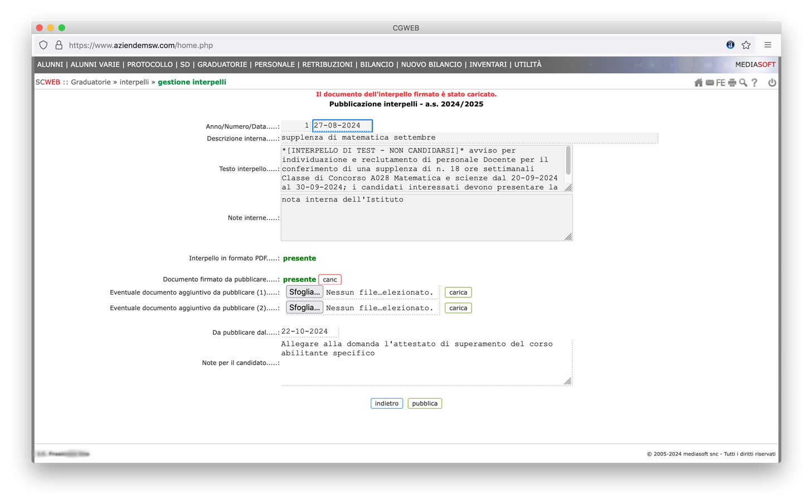Bookmark this page with the star icon
Image resolution: width=812 pixels, height=504 pixels.
(746, 45)
